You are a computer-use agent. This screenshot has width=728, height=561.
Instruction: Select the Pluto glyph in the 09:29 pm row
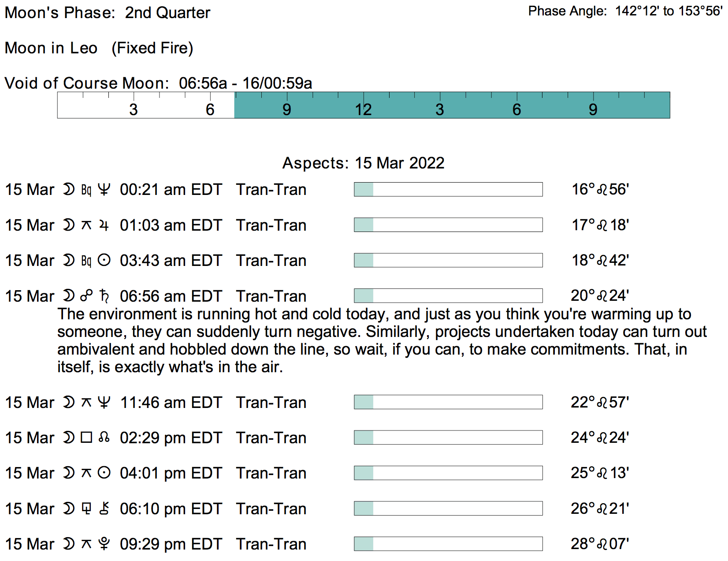coord(104,544)
